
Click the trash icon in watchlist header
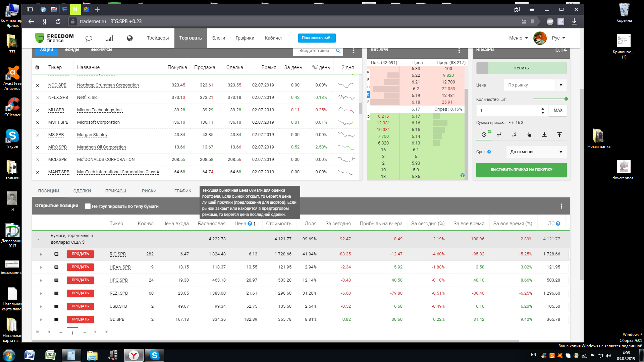point(37,67)
